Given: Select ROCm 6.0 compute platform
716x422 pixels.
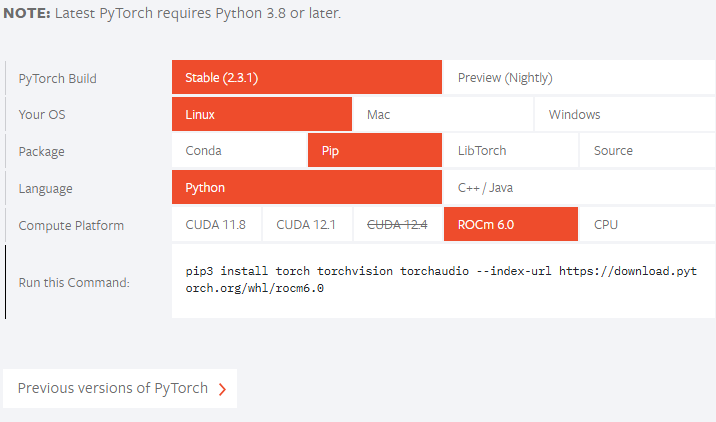Looking at the screenshot, I should 511,224.
